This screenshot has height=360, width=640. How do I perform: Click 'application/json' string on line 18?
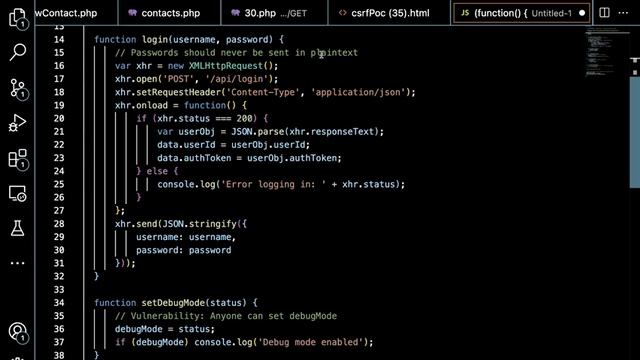(358, 92)
